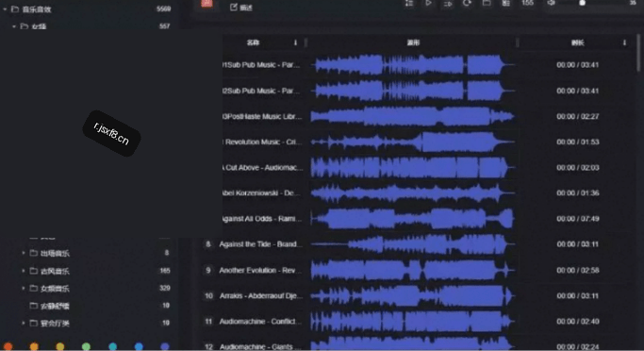
Task: Sort by the 时长 column arrow
Action: pyautogui.click(x=624, y=42)
